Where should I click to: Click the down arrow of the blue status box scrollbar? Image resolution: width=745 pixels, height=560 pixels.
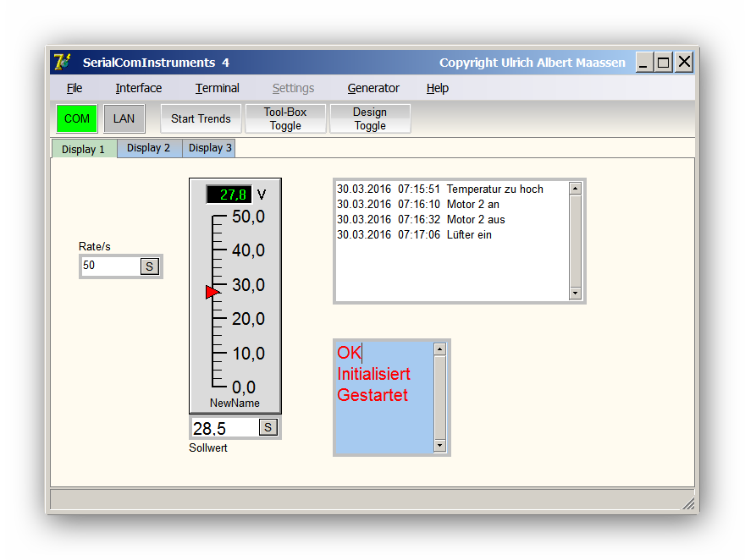(440, 446)
